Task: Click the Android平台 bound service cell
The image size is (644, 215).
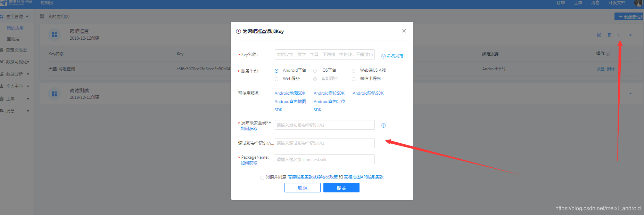Action: 494,69
